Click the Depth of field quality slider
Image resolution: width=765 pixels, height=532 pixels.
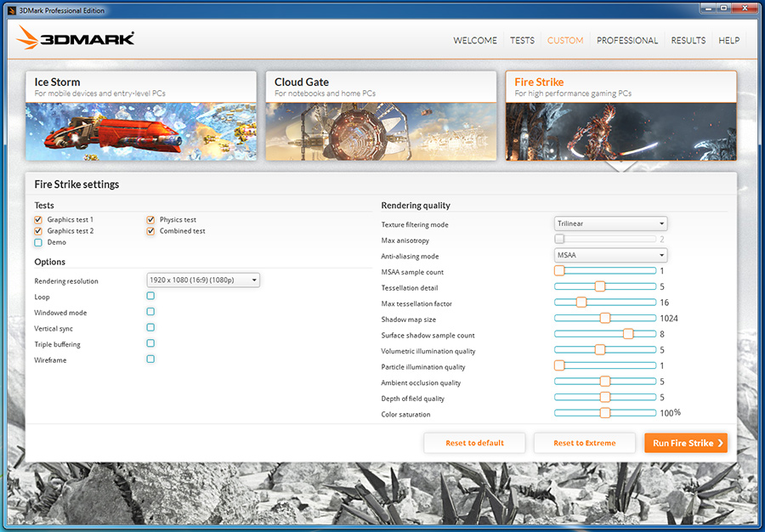[x=605, y=397]
